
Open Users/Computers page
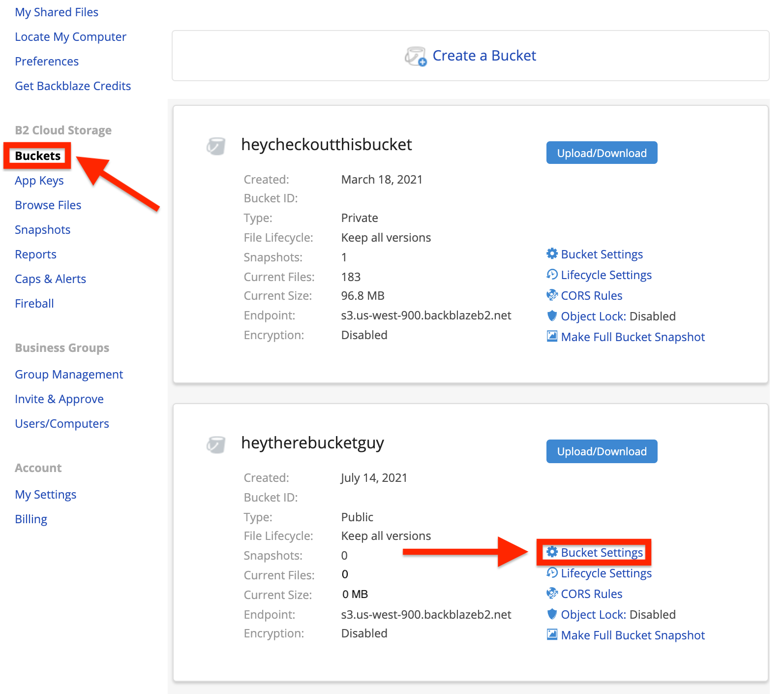click(62, 424)
